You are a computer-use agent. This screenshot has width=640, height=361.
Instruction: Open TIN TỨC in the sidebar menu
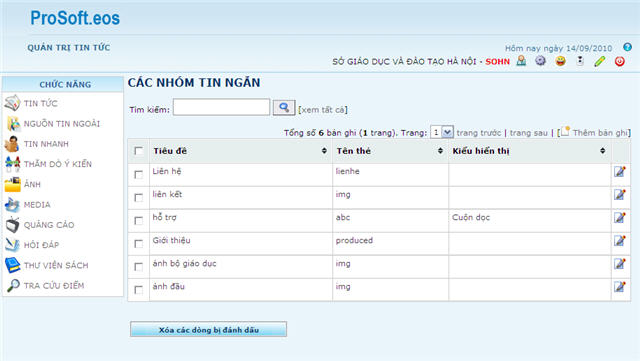[x=40, y=103]
